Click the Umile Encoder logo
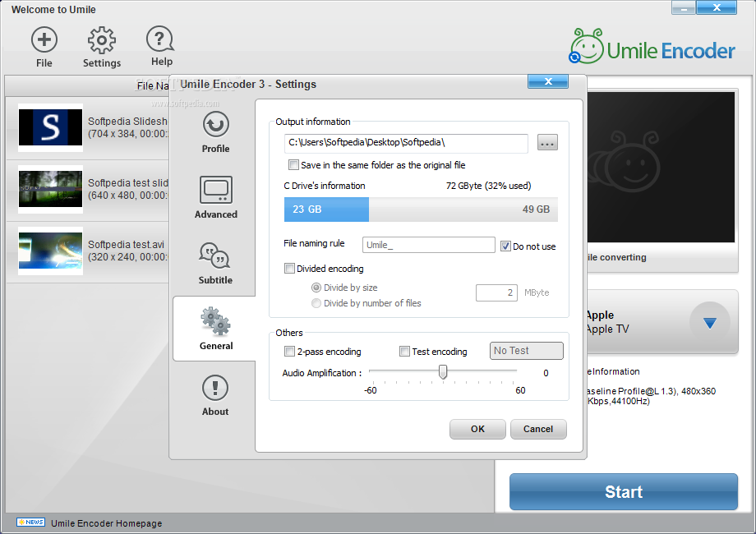This screenshot has width=756, height=534. 652,47
